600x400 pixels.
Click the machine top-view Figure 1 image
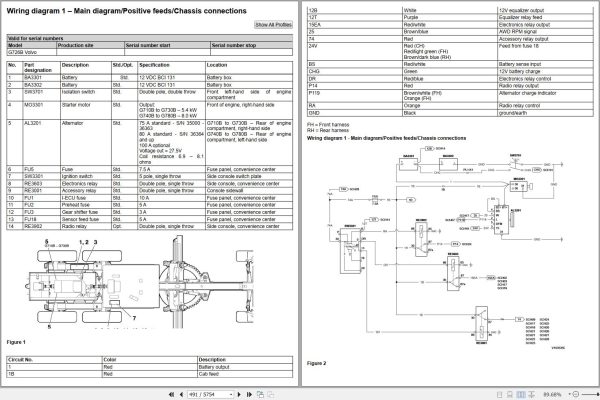coord(140,282)
